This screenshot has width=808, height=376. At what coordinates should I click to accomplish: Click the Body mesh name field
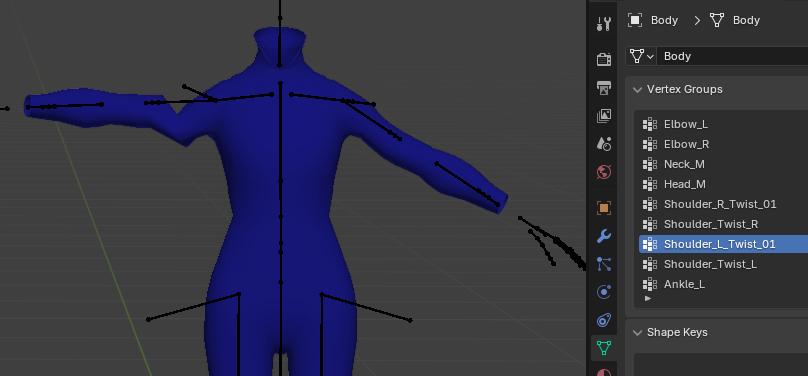pos(732,56)
